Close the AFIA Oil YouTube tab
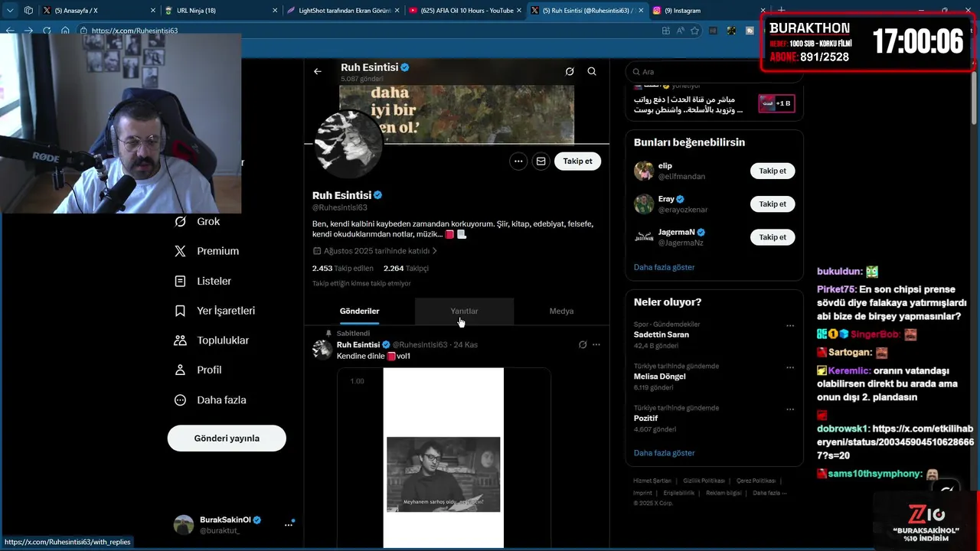The height and width of the screenshot is (551, 980). tap(519, 11)
